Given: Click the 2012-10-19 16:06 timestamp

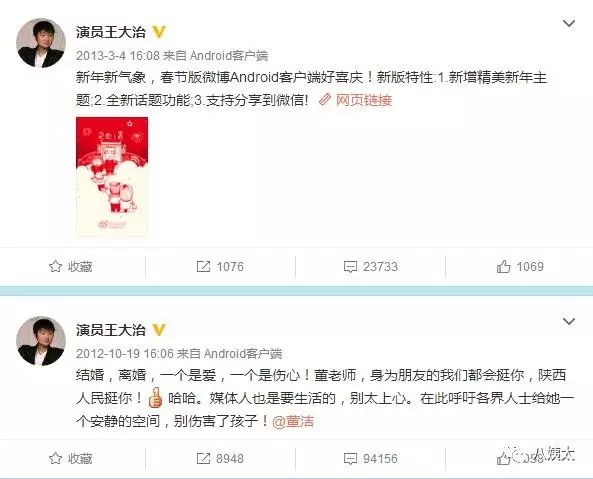Looking at the screenshot, I should coord(125,354).
